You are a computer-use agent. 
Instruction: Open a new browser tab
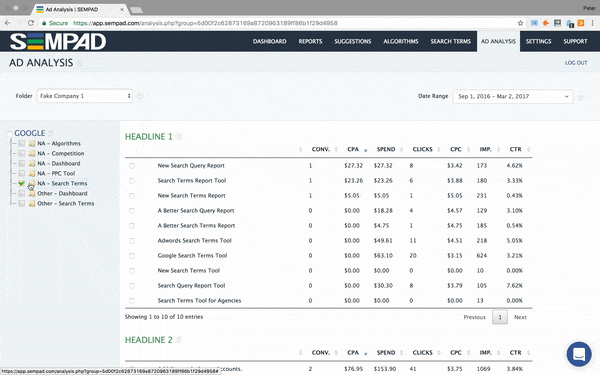click(x=136, y=10)
